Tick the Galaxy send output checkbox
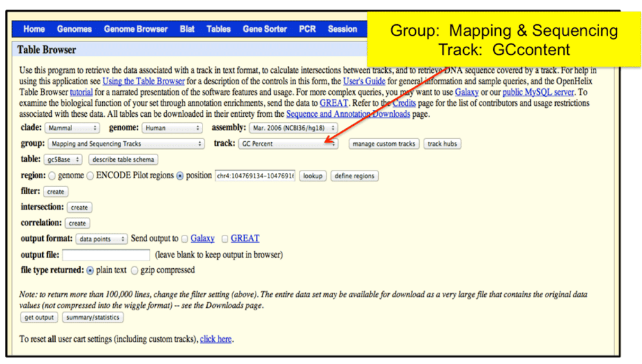The width and height of the screenshot is (642, 364). click(x=185, y=239)
